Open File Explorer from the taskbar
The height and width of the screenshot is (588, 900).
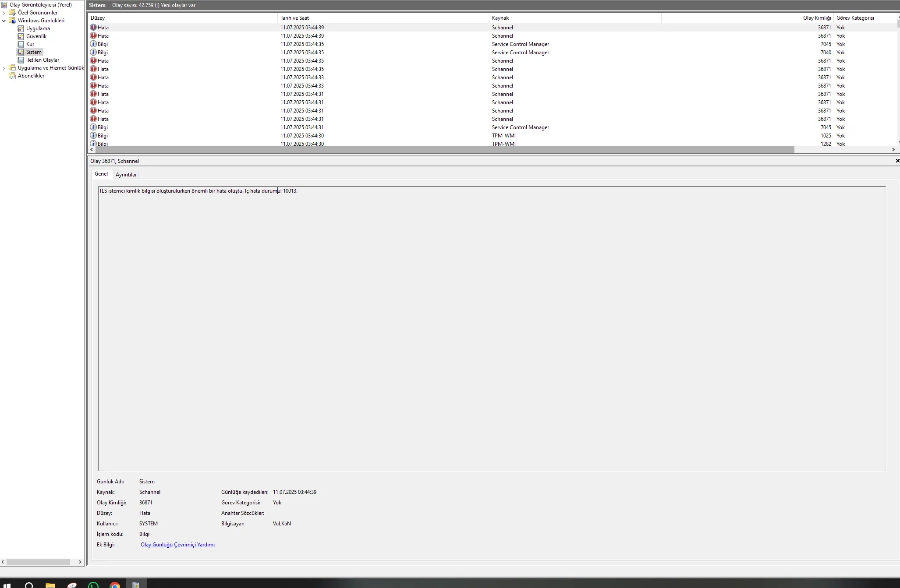coord(50,584)
